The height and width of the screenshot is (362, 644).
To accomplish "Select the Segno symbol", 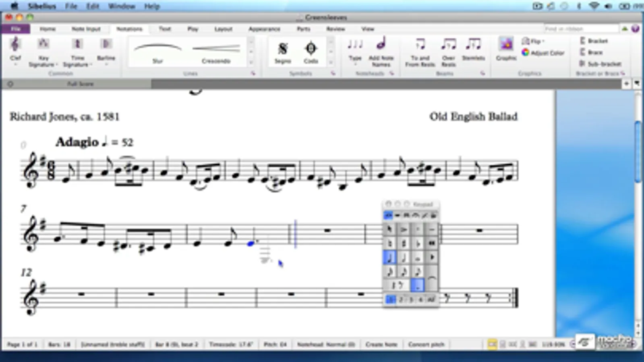I will pos(283,52).
